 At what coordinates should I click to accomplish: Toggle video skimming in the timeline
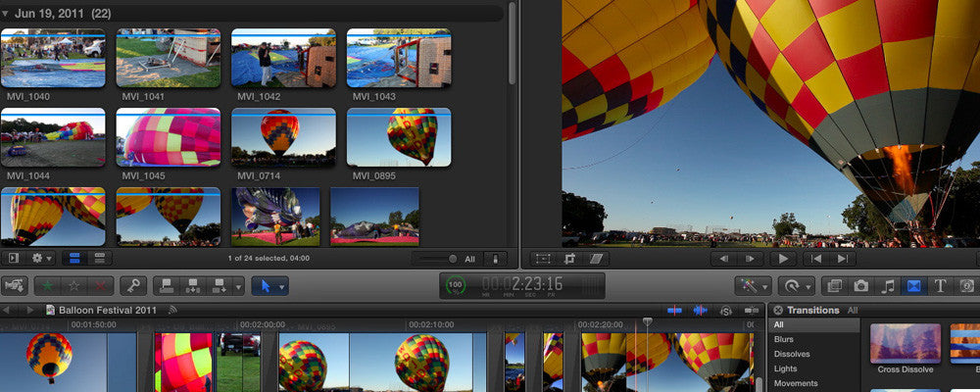[x=675, y=310]
